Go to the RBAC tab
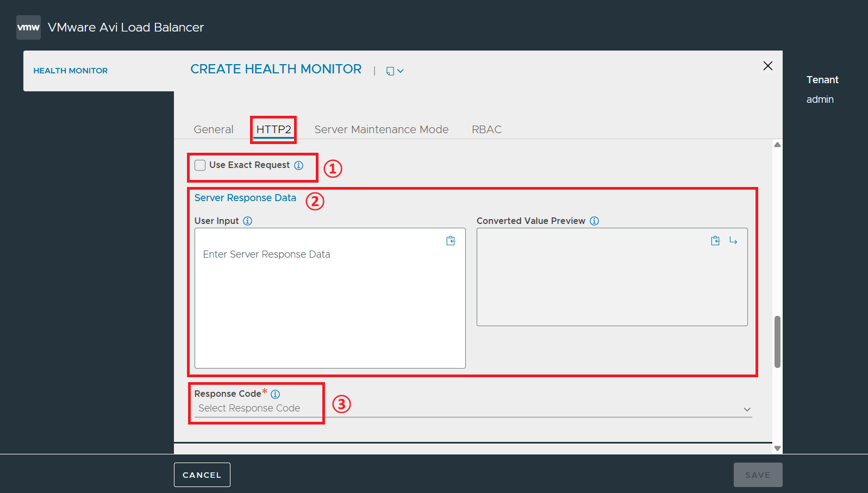Viewport: 868px width, 493px height. [486, 129]
